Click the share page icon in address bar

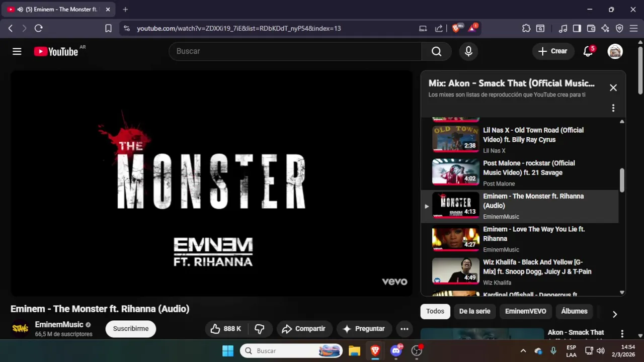(x=439, y=28)
